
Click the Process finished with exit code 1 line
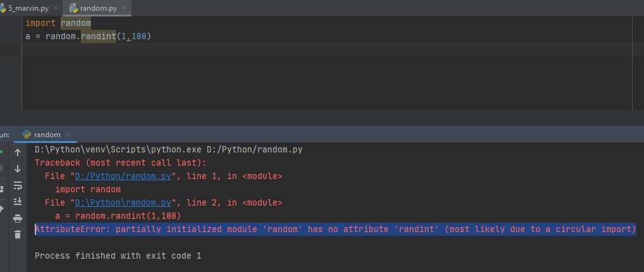118,256
